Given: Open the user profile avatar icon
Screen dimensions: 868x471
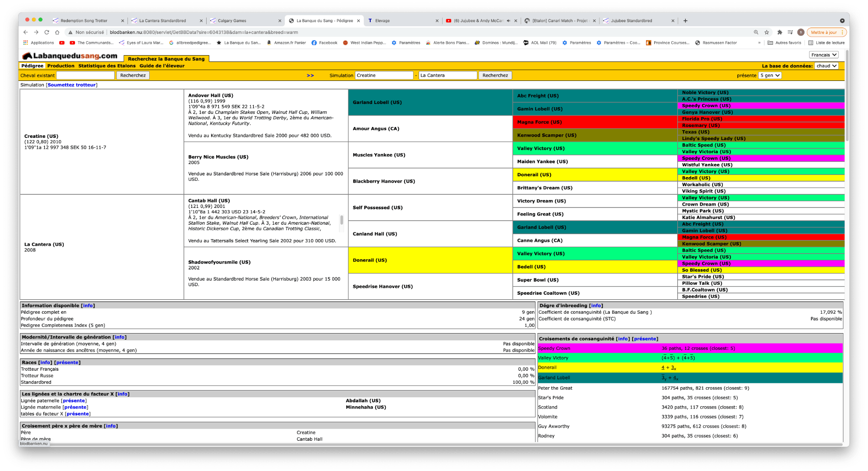Looking at the screenshot, I should pyautogui.click(x=801, y=32).
